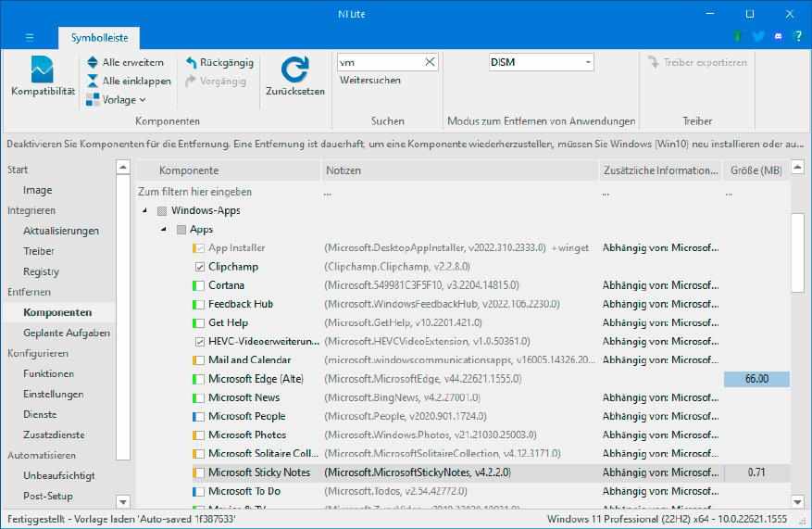Check the Microsoft Photos checkbox
812x529 pixels.
coord(199,435)
